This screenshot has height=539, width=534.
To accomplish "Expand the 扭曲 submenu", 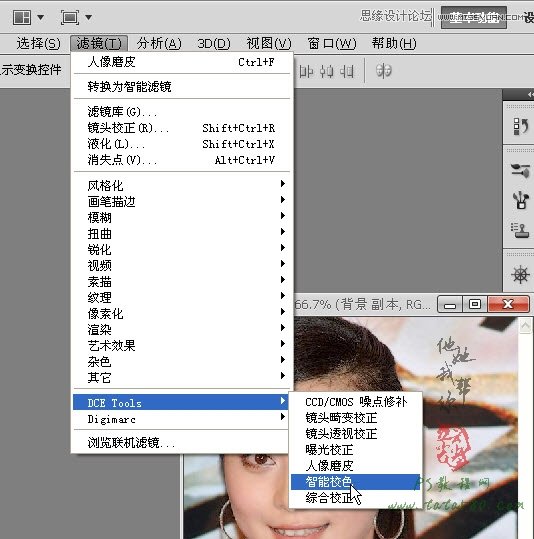I will point(182,233).
